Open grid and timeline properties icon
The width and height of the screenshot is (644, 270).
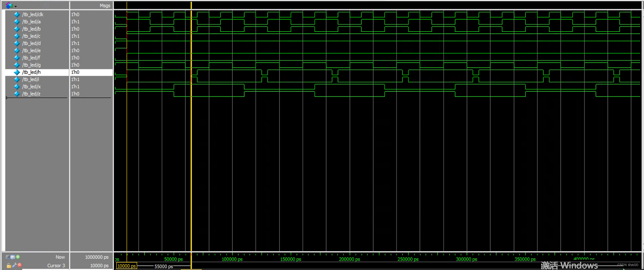pyautogui.click(x=13, y=257)
